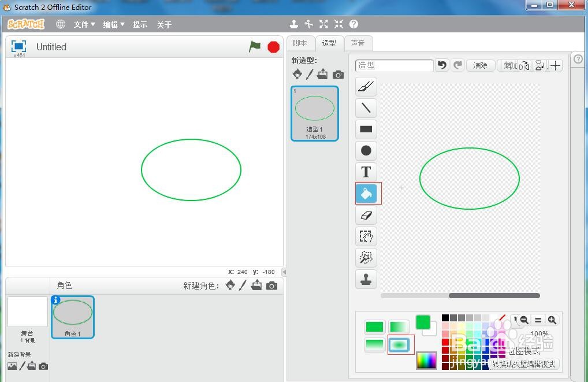The image size is (588, 382).
Task: Create new sprite from camera
Action: 272,286
